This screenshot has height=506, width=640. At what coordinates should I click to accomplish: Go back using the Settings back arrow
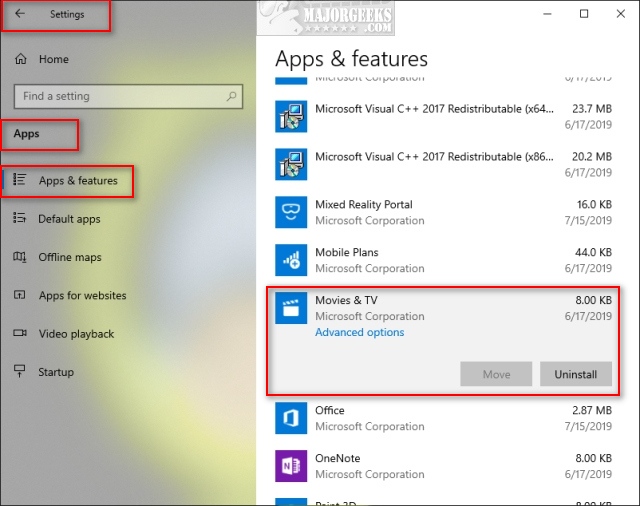pyautogui.click(x=20, y=13)
